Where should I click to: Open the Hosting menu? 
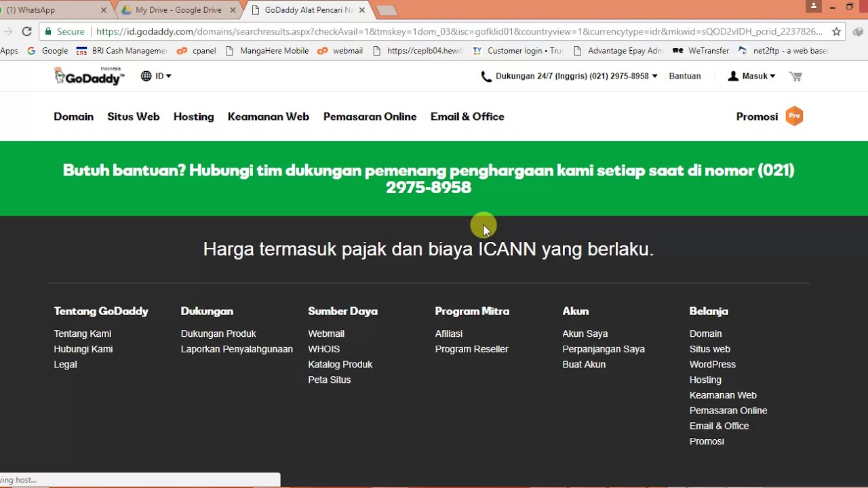(194, 117)
